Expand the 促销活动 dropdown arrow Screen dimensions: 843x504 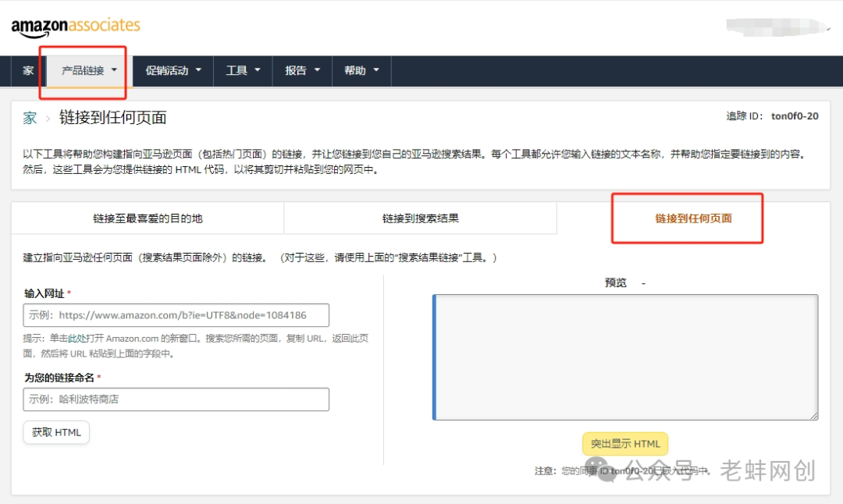coord(198,70)
